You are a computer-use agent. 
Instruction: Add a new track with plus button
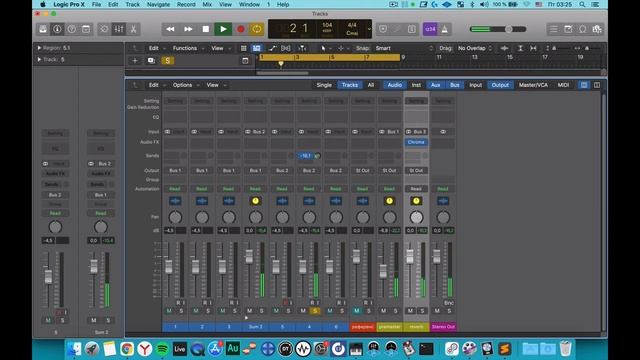pos(135,60)
